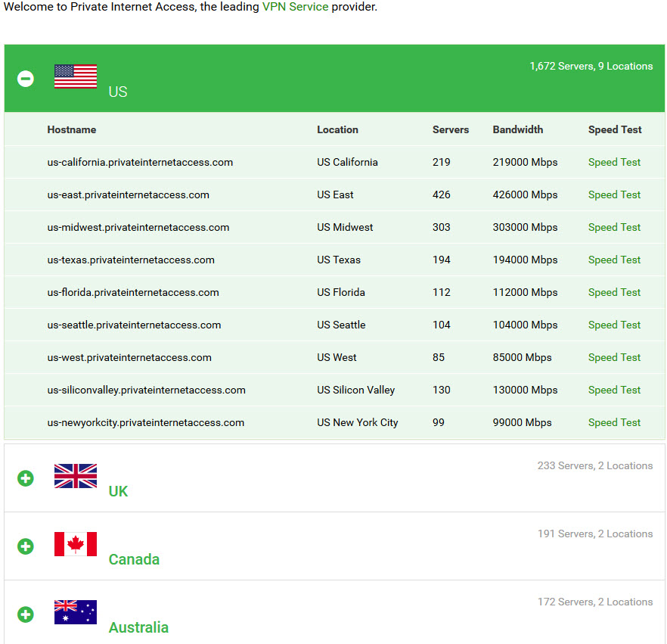Select hostname us-newyorkcity.privateinternetaccess.com

[145, 423]
